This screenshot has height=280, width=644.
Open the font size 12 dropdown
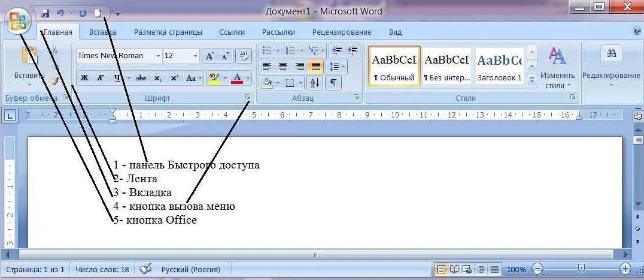coord(196,56)
